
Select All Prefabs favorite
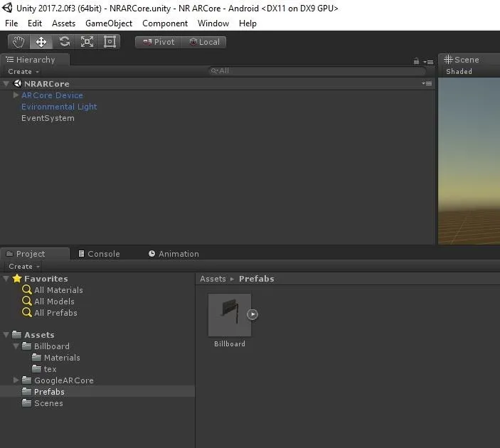(x=55, y=313)
